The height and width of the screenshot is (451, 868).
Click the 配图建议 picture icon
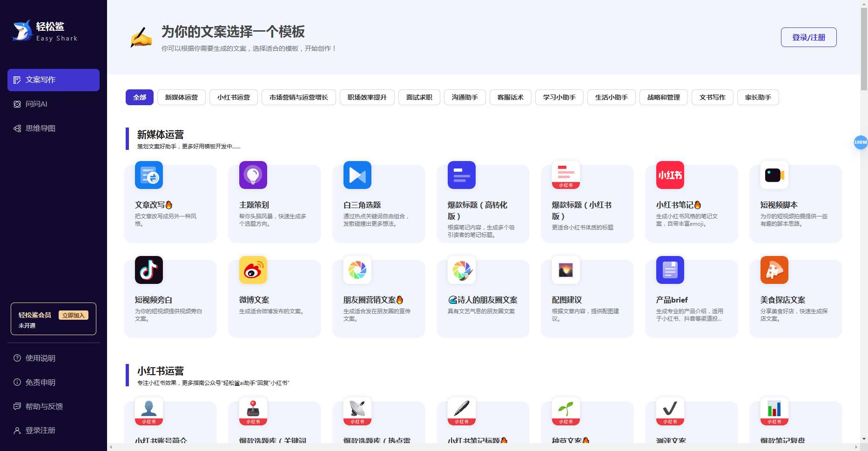(566, 270)
